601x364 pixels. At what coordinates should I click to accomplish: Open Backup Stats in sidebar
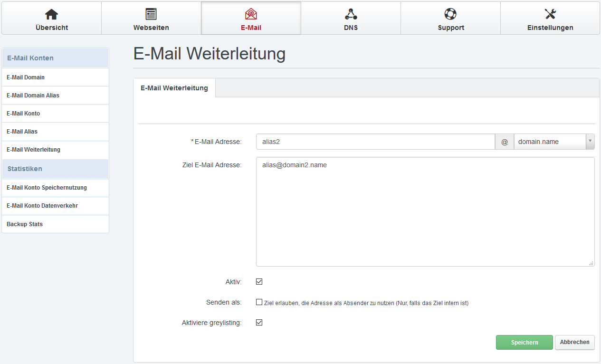tap(25, 224)
